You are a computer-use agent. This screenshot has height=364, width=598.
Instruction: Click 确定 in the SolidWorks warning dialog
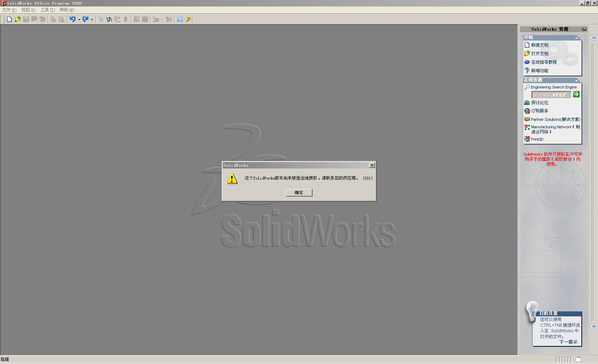pos(299,193)
